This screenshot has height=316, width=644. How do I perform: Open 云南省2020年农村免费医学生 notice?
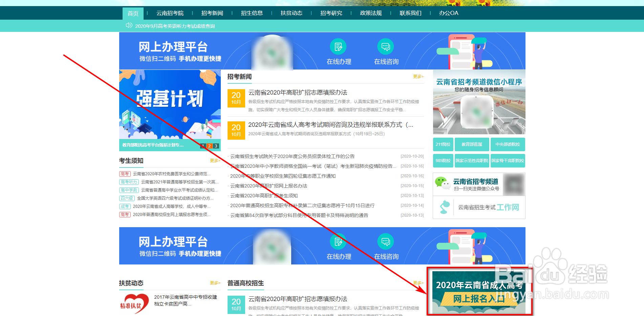click(x=172, y=174)
